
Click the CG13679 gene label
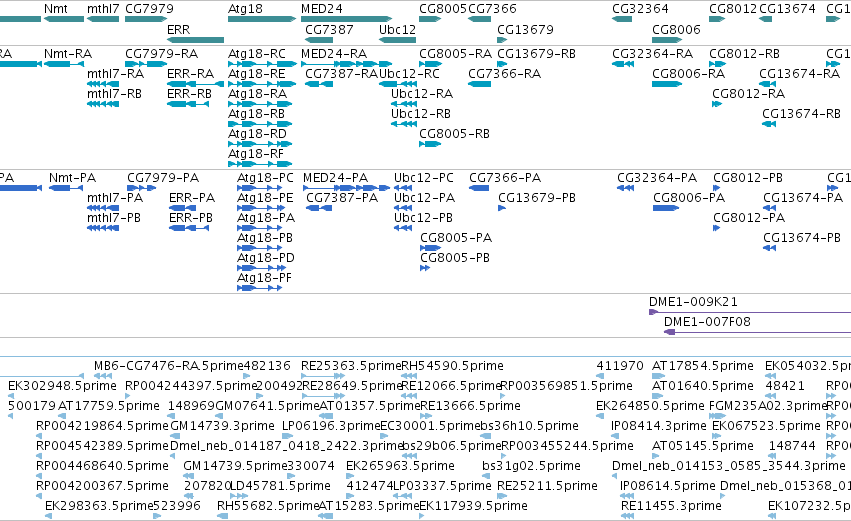click(525, 29)
